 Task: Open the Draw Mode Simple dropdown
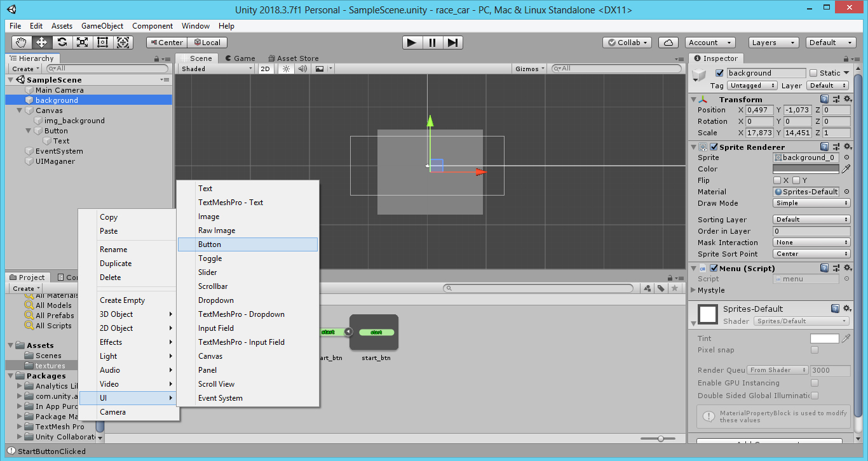click(811, 203)
